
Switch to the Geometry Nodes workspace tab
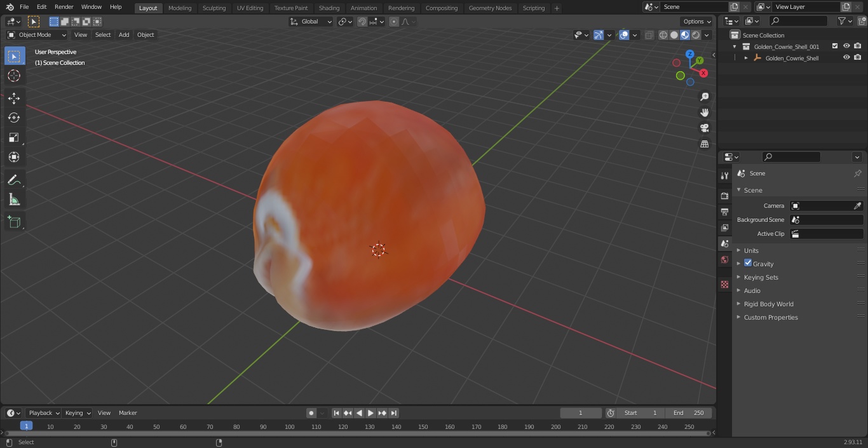490,8
